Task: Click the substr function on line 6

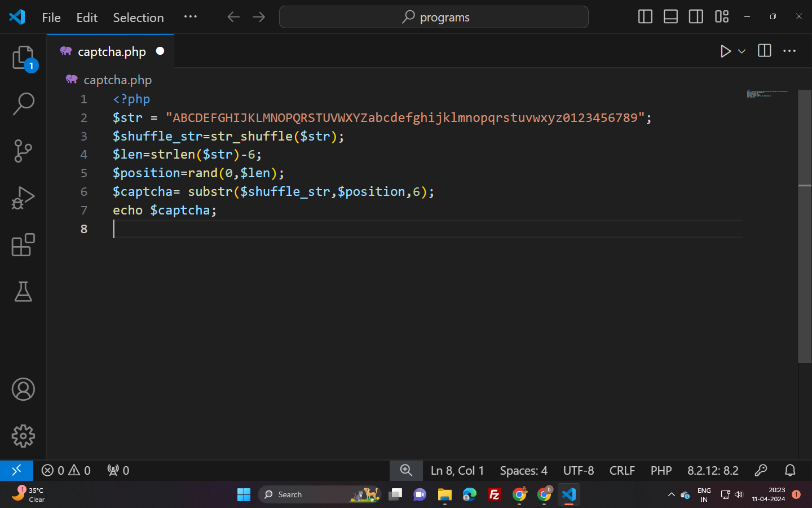Action: [210, 191]
